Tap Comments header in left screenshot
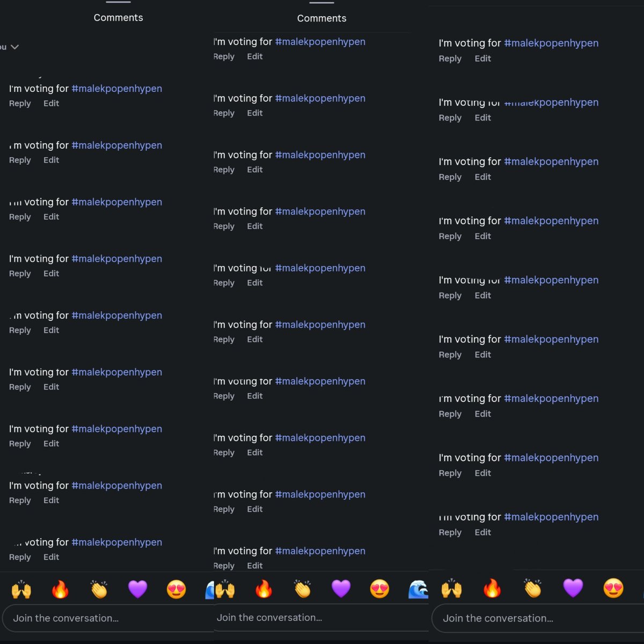 [118, 18]
